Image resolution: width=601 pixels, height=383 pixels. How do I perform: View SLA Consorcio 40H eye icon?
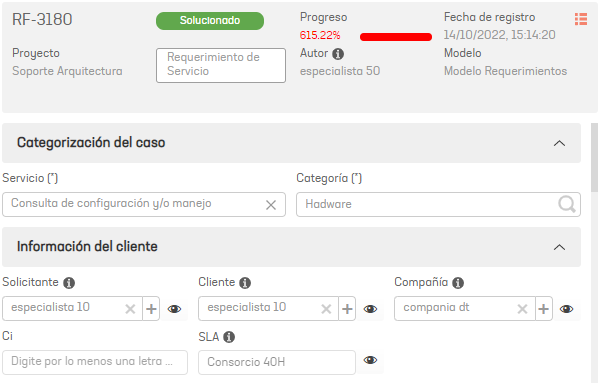pos(370,360)
